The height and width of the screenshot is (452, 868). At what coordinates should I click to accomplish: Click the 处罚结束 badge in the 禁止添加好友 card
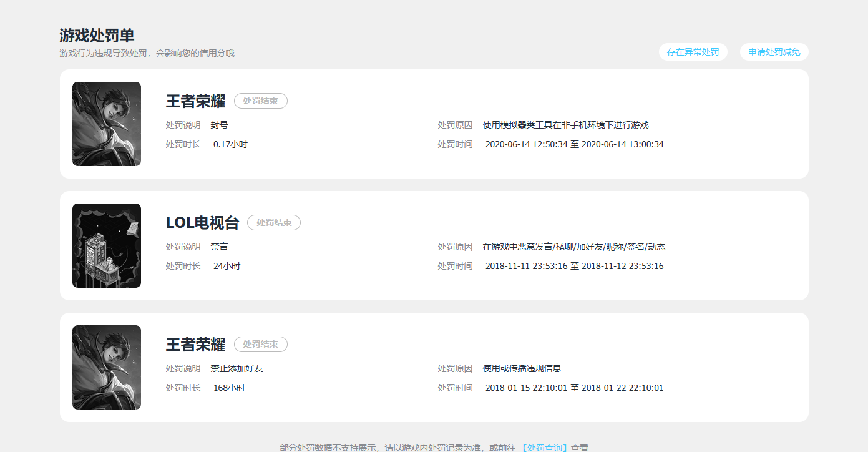coord(261,344)
